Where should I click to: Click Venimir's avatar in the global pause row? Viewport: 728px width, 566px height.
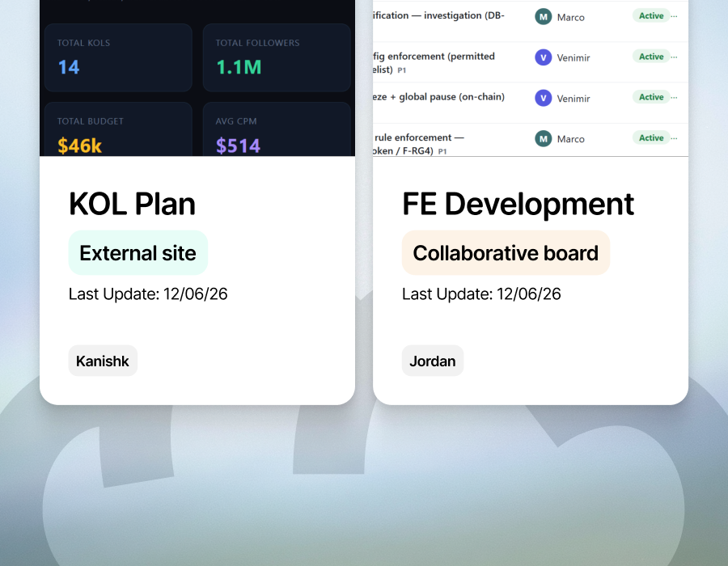[x=544, y=99]
